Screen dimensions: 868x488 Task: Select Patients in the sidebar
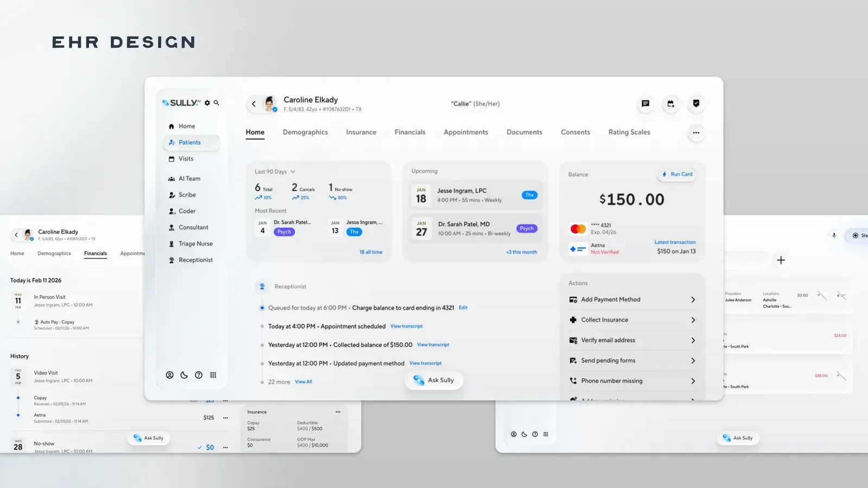[192, 143]
